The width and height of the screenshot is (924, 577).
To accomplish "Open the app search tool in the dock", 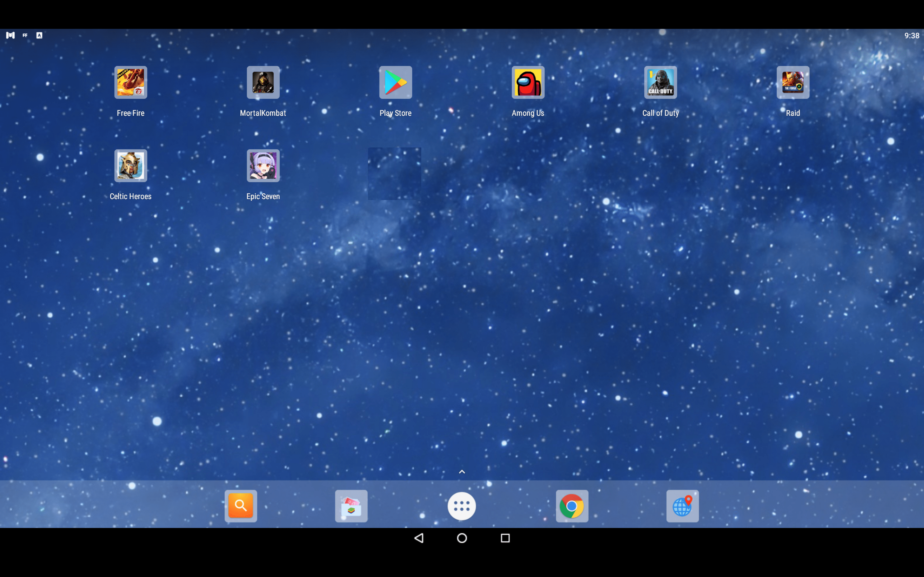I will tap(241, 506).
